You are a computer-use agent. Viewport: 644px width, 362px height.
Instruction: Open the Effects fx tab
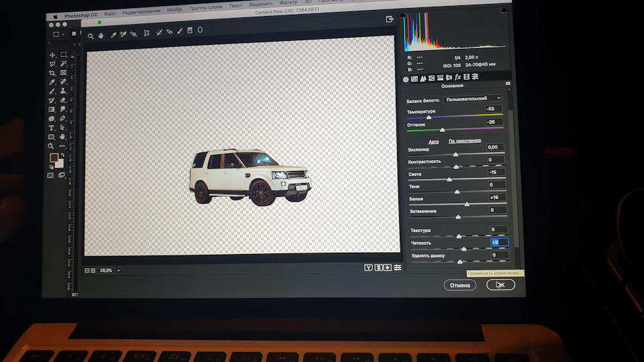pyautogui.click(x=458, y=77)
